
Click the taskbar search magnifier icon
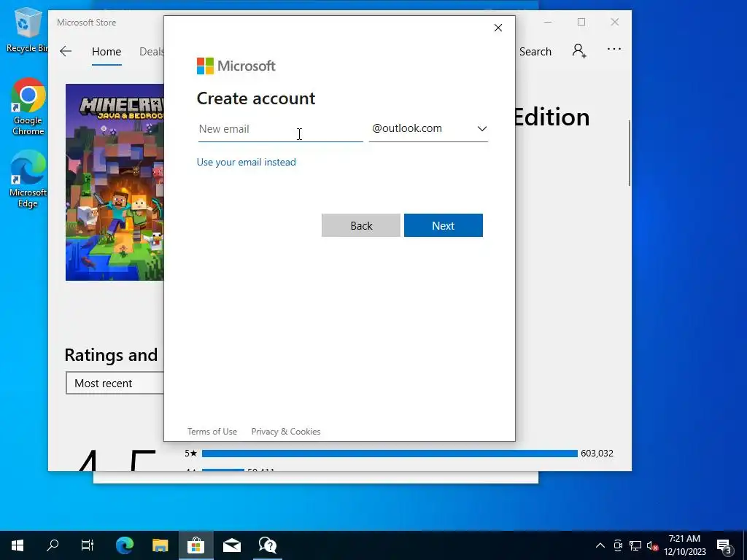[x=53, y=545]
